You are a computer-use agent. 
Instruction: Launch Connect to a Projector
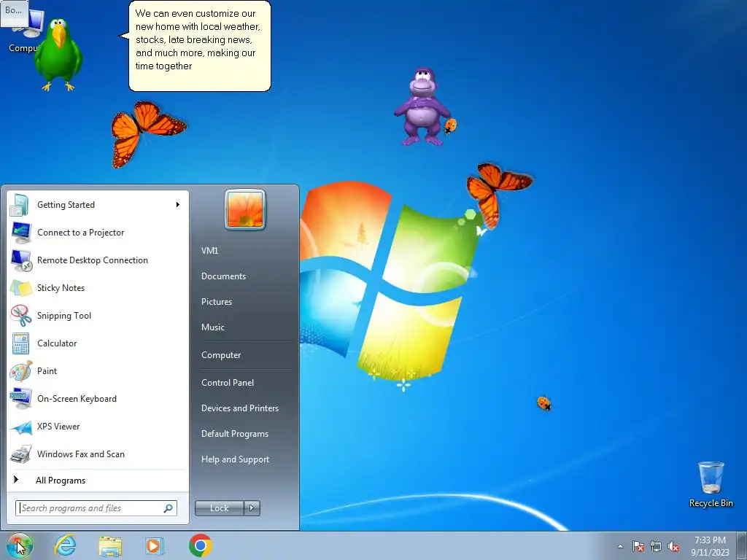(98, 233)
